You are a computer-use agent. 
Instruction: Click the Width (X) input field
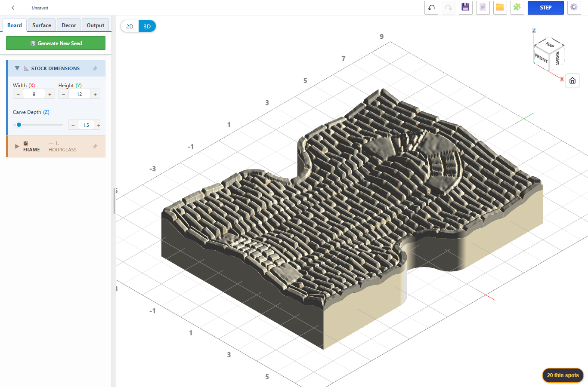[x=34, y=94]
